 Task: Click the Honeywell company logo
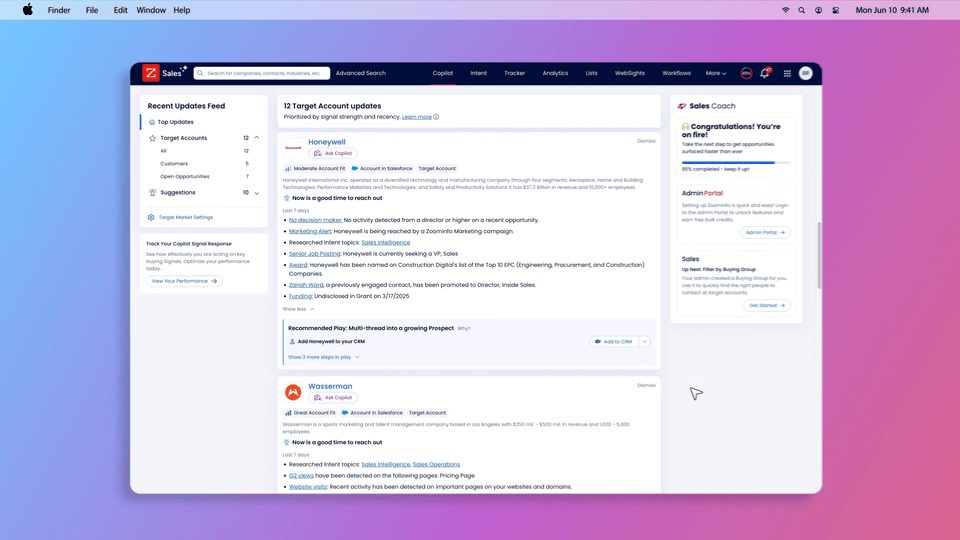(x=293, y=147)
